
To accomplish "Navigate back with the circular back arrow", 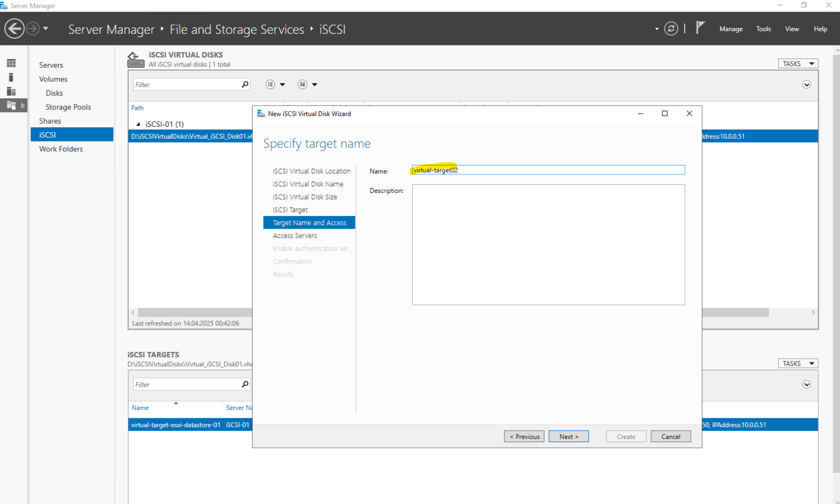I will click(15, 28).
